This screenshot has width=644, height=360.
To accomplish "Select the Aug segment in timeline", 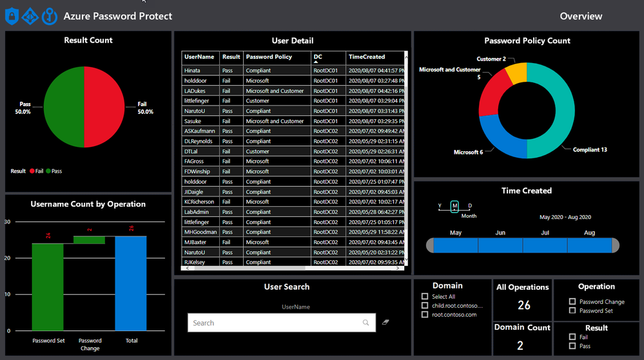I will [x=590, y=245].
